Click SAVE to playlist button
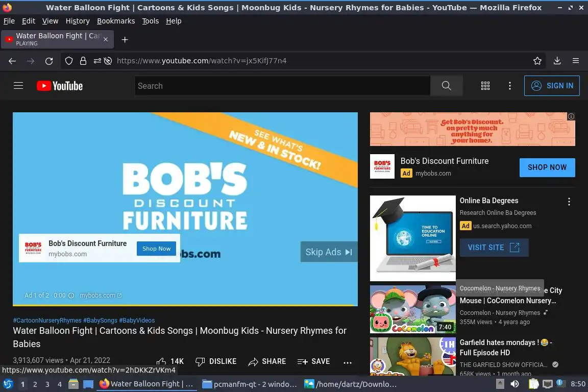Viewport: 588px width, 392px height. (313, 361)
